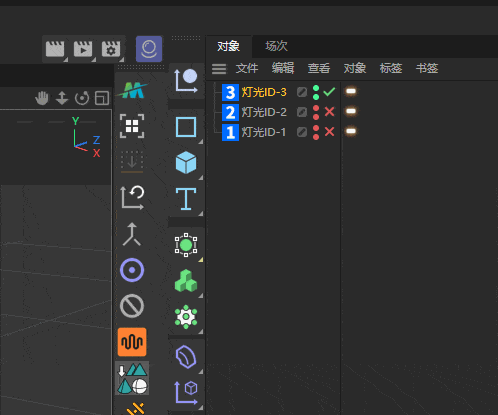This screenshot has height=415, width=498.
Task: Enable 灯光ID-1 via its red X
Action: tap(329, 132)
